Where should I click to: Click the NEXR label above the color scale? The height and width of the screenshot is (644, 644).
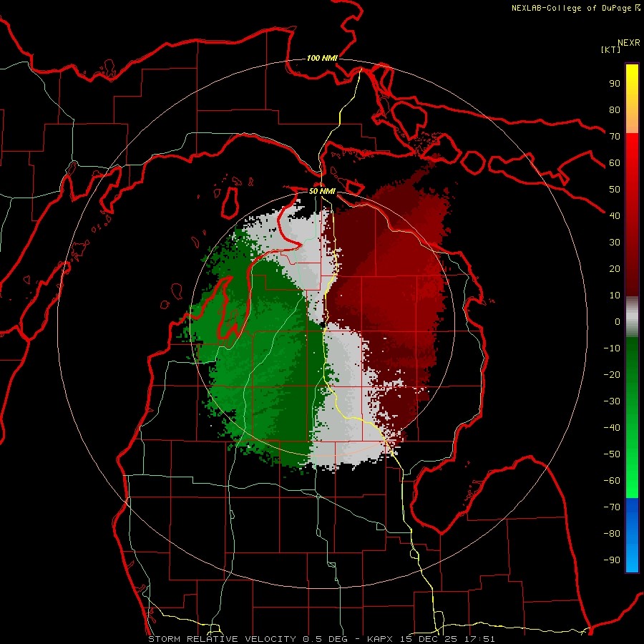[x=629, y=43]
